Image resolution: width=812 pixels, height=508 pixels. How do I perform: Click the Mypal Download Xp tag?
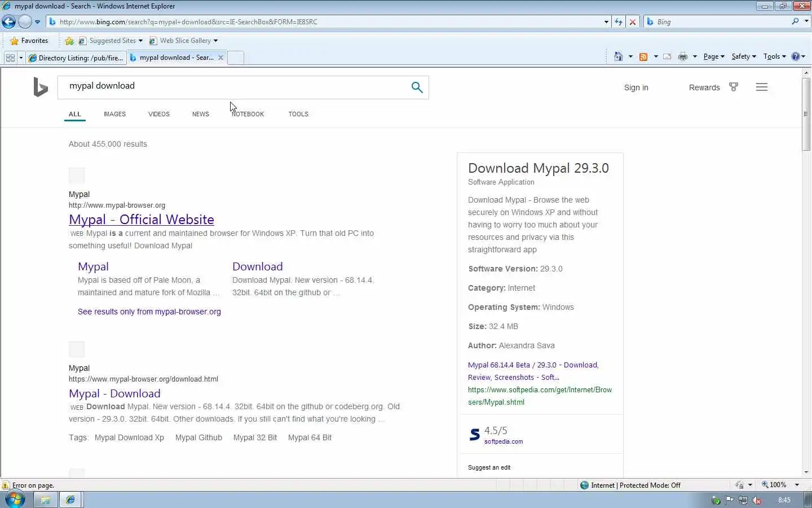tap(129, 437)
